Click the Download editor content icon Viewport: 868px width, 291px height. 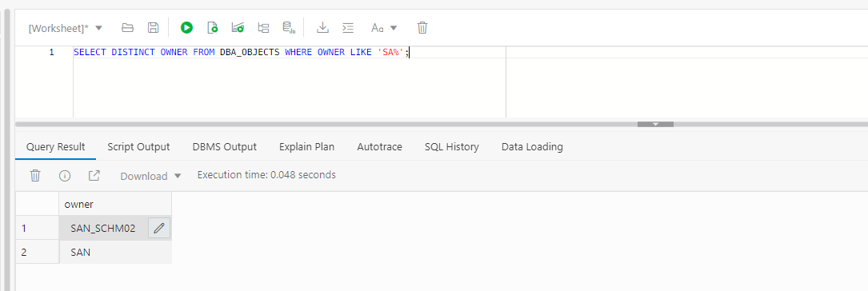[x=322, y=27]
